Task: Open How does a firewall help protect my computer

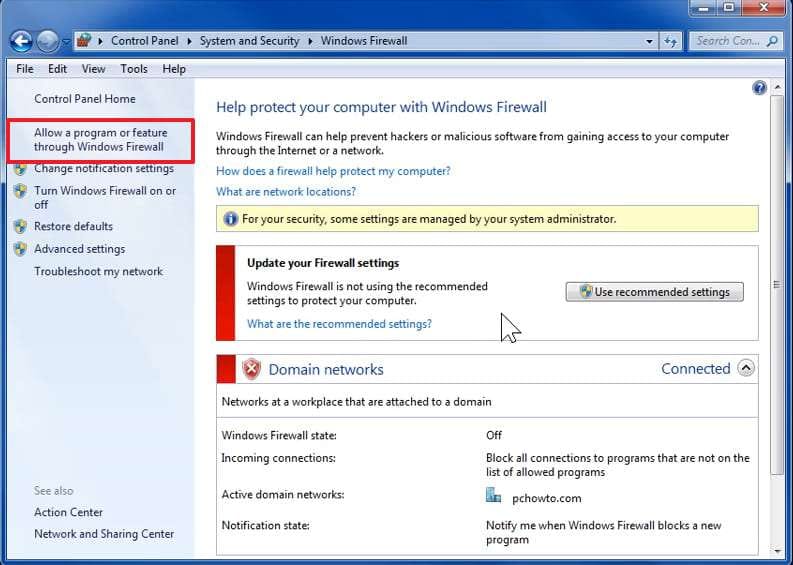Action: (x=333, y=171)
